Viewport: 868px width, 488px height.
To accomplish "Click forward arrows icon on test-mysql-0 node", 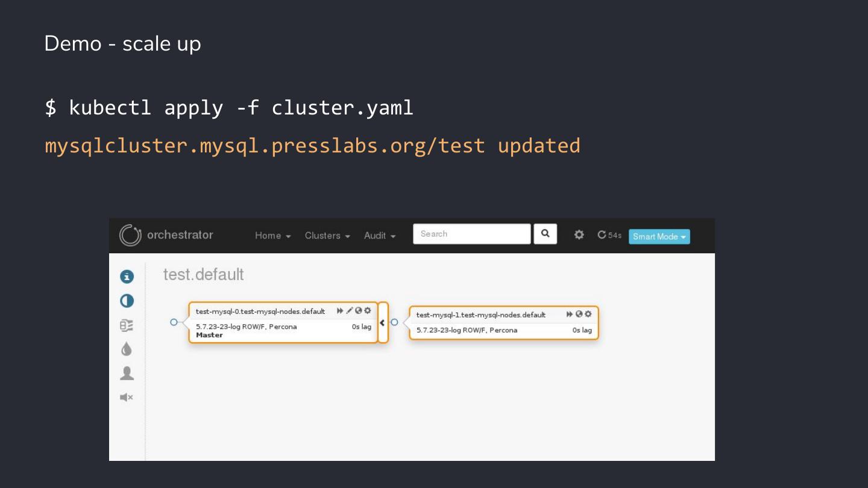I will pyautogui.click(x=341, y=310).
